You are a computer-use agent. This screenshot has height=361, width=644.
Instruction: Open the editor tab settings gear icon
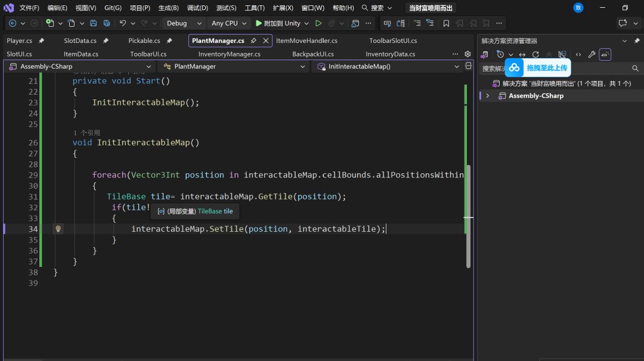pyautogui.click(x=467, y=54)
